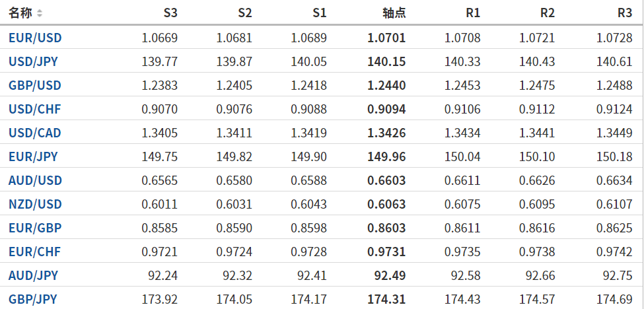This screenshot has width=644, height=309.
Task: Select the GBP/USD pair link
Action: pyautogui.click(x=35, y=85)
